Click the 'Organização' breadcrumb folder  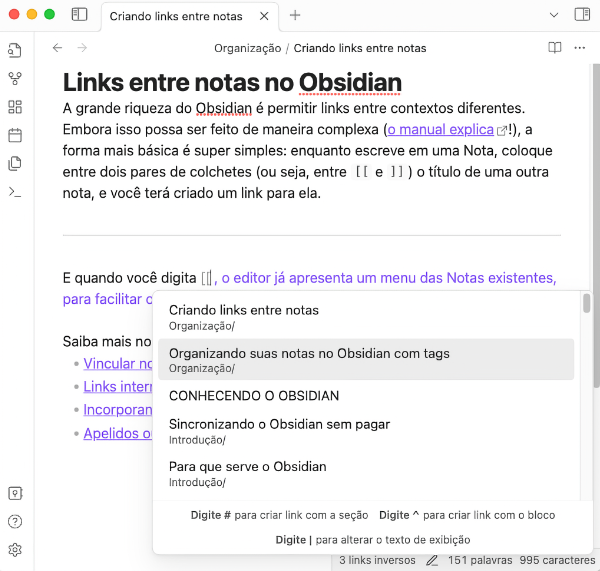click(248, 48)
